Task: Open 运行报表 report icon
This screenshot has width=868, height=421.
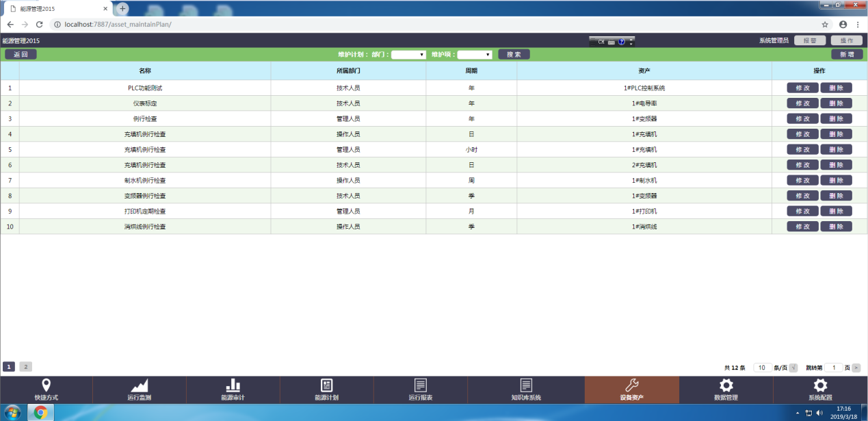Action: point(420,385)
